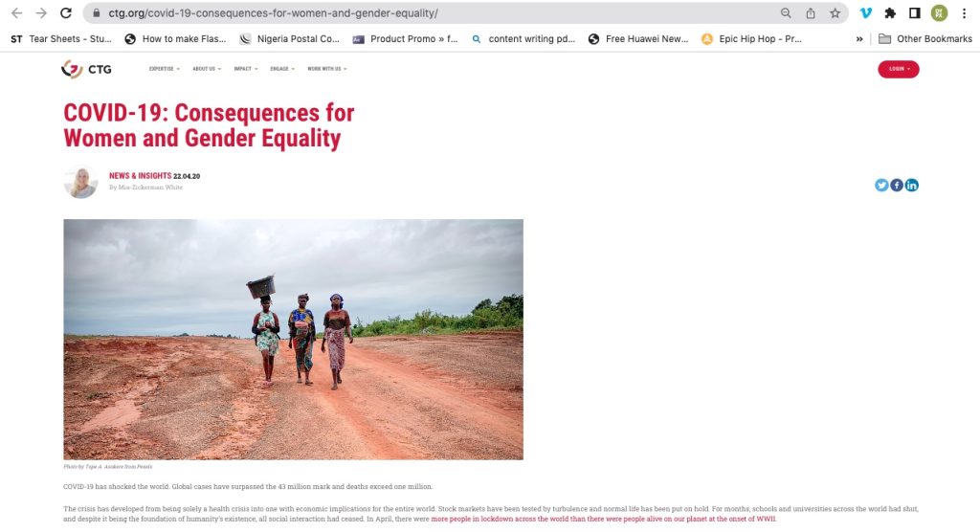Share article on Facebook icon

coord(896,185)
